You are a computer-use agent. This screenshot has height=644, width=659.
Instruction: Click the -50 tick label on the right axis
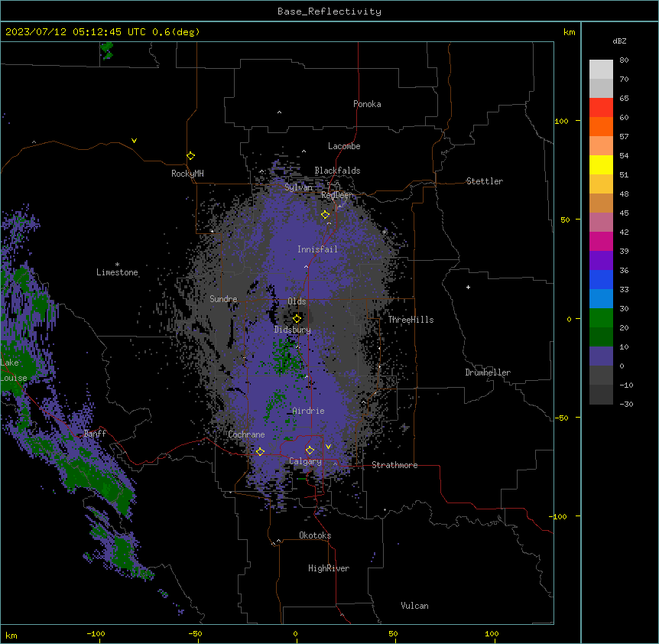click(x=561, y=418)
